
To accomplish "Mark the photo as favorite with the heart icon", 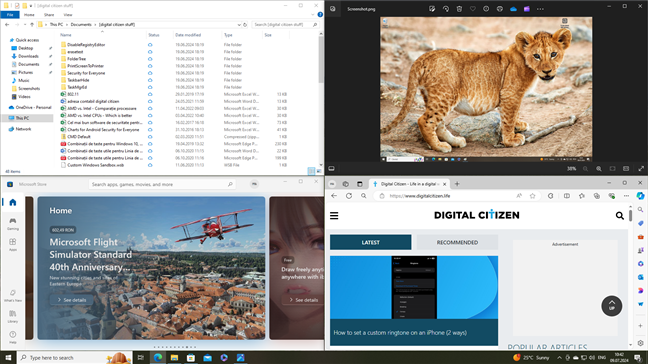I will [473, 9].
